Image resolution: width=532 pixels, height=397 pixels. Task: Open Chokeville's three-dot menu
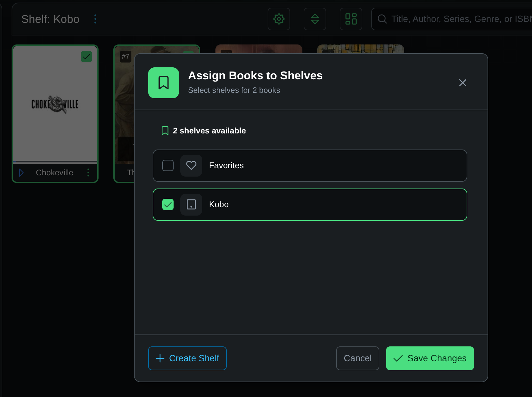point(88,172)
